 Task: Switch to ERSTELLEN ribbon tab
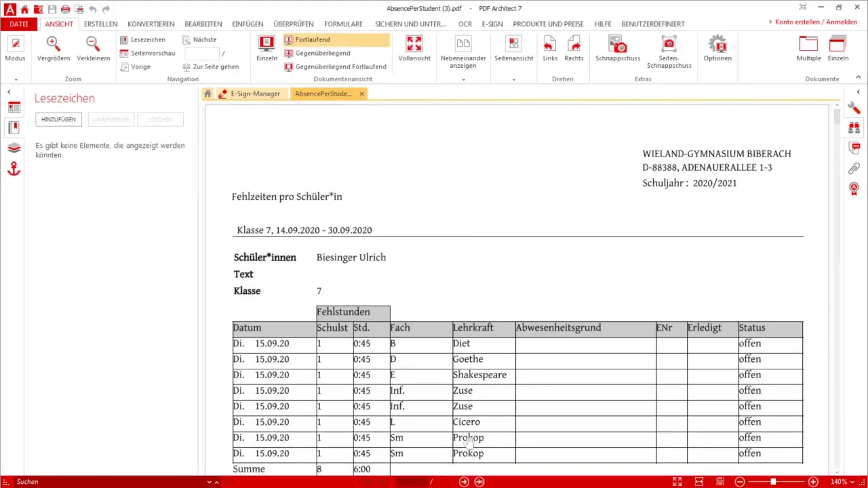click(x=100, y=24)
